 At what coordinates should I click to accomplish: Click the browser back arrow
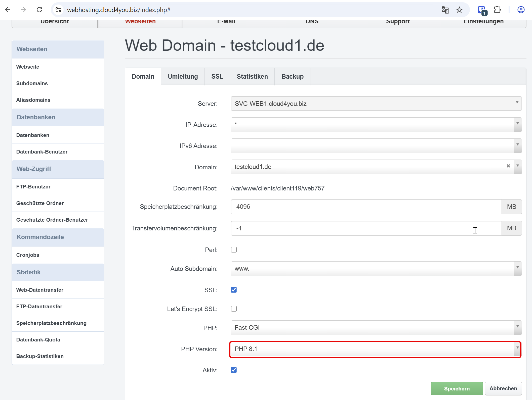pos(8,10)
